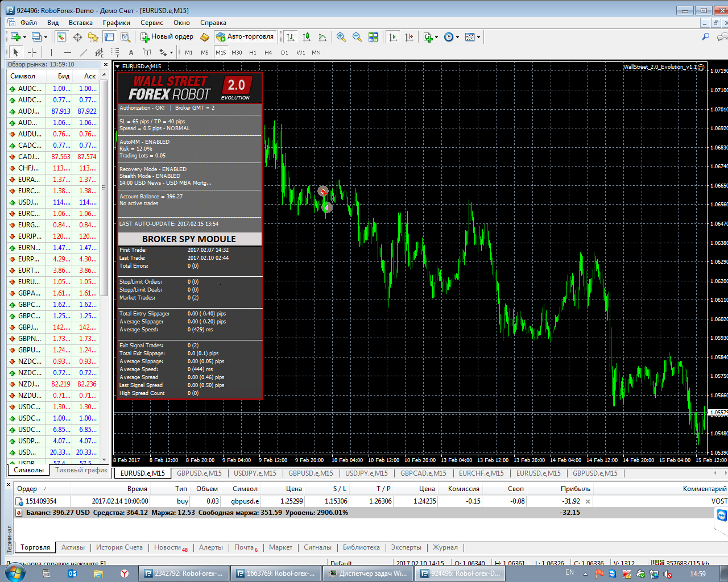Open the EURCHF.e,M15 chart tab
The image size is (728, 582).
(x=481, y=473)
